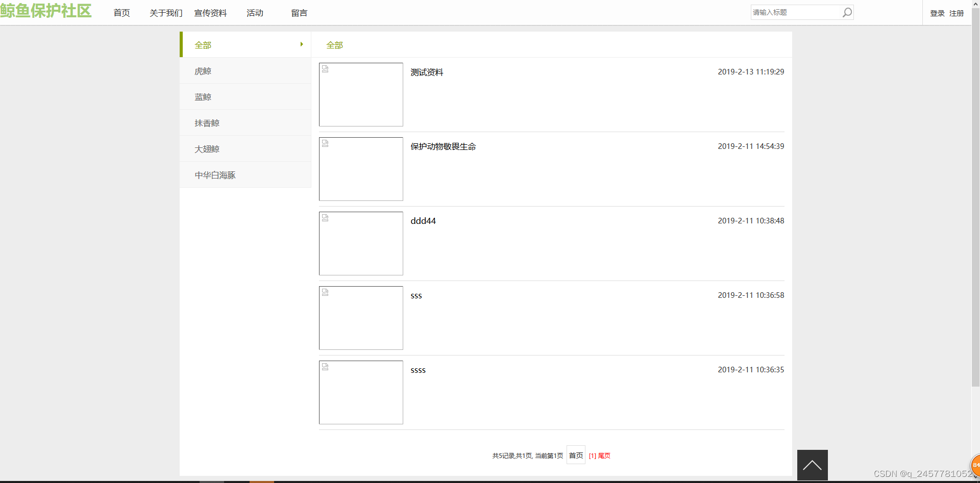The height and width of the screenshot is (483, 980).
Task: Open the ssss title link
Action: click(x=418, y=370)
